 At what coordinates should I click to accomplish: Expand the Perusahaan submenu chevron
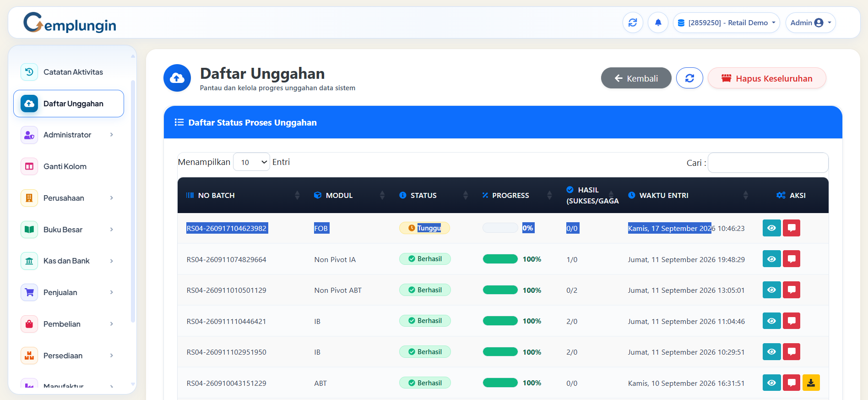(x=111, y=198)
